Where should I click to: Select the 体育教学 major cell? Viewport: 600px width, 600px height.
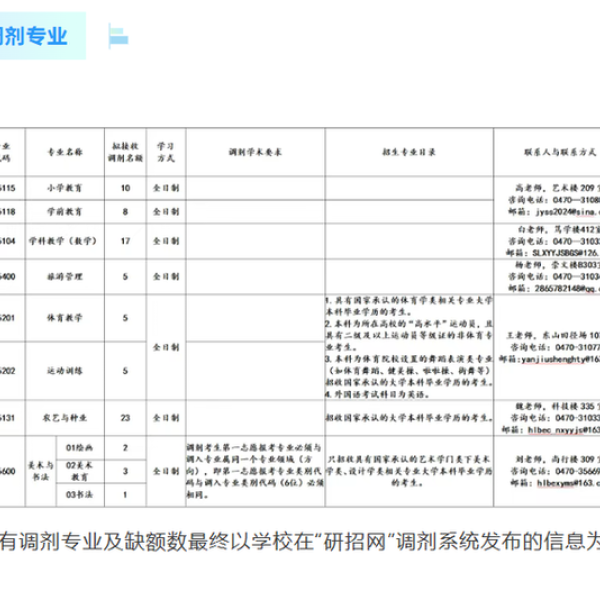(x=65, y=318)
